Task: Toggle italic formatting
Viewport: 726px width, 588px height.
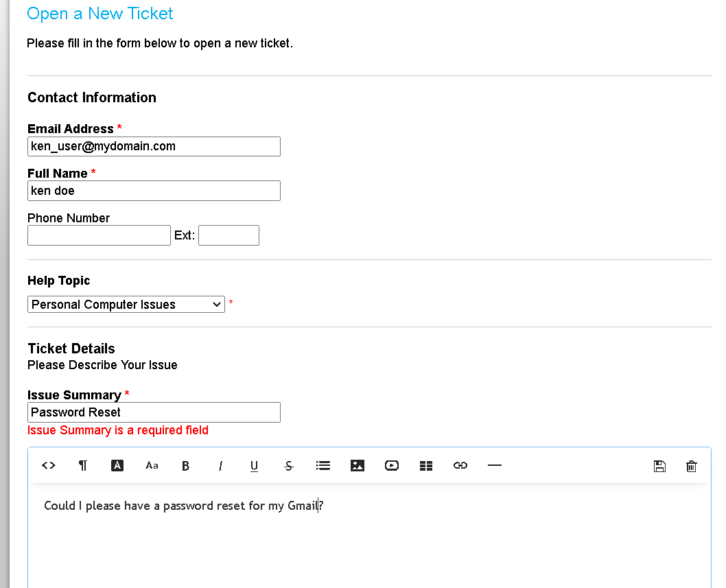Action: [x=220, y=466]
